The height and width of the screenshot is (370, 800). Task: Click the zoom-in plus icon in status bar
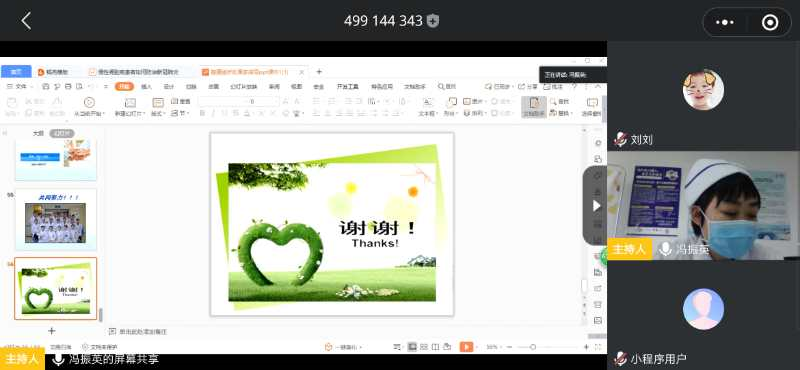coord(586,347)
